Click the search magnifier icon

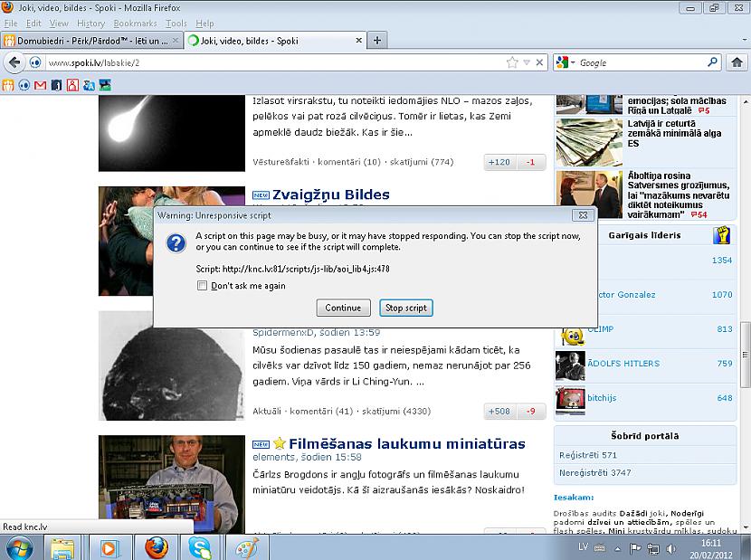pos(713,62)
